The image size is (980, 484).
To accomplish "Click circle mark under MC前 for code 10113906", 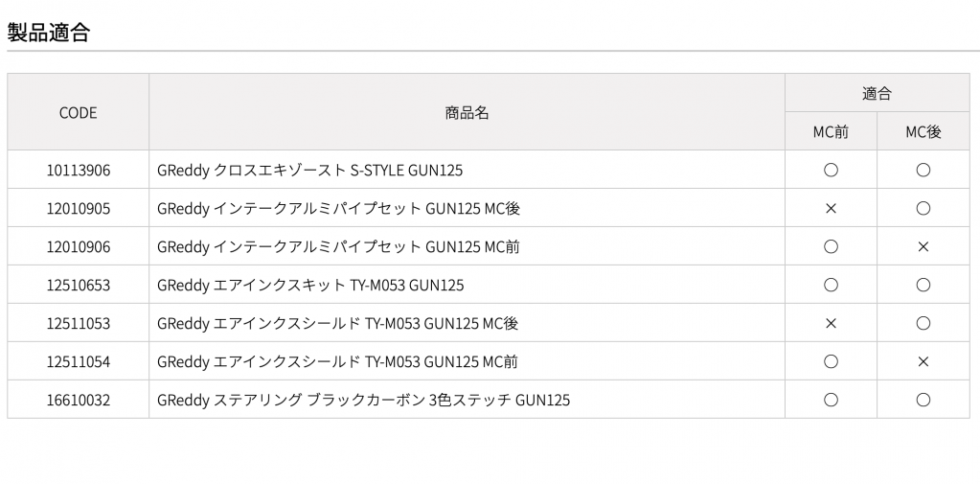I will 831,170.
